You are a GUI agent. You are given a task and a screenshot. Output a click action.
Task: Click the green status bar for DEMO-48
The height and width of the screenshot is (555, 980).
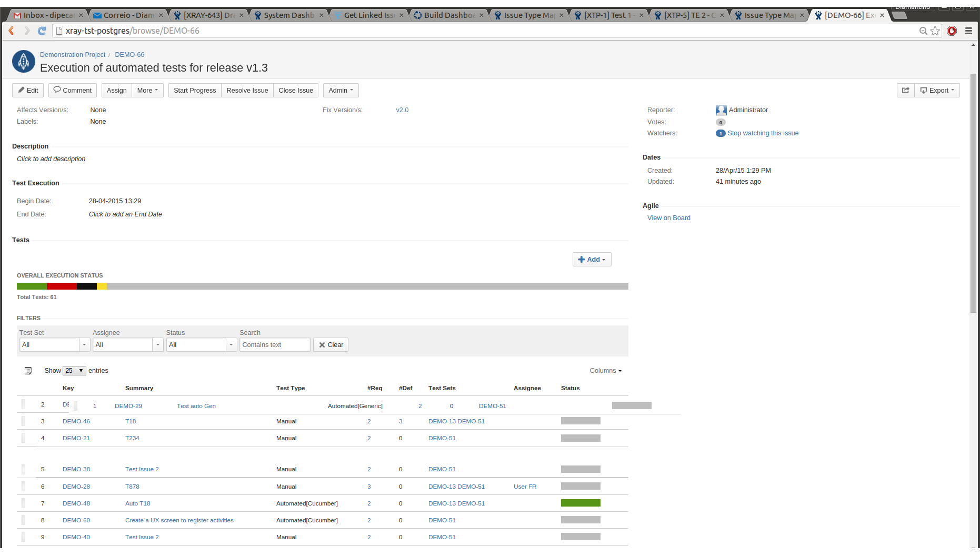click(x=581, y=503)
